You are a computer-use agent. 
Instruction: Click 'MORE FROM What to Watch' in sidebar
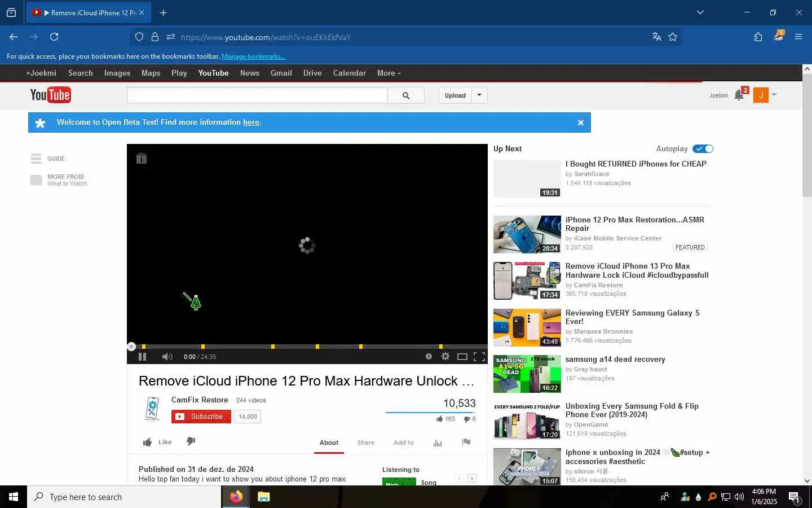[x=59, y=180]
